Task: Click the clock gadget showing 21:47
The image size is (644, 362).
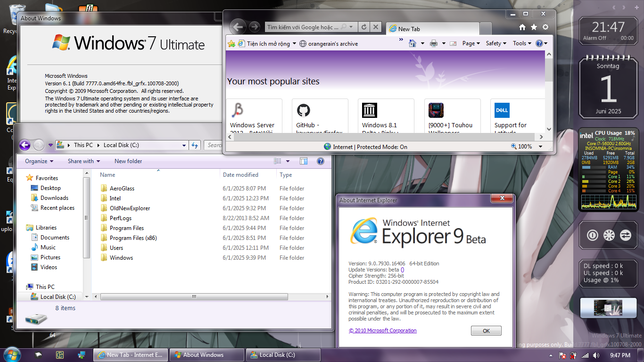Action: click(x=608, y=32)
